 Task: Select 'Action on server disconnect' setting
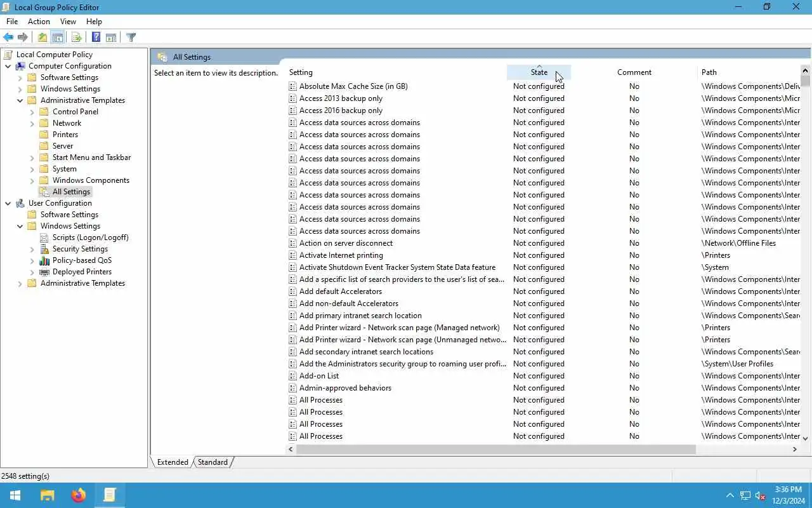coord(346,243)
